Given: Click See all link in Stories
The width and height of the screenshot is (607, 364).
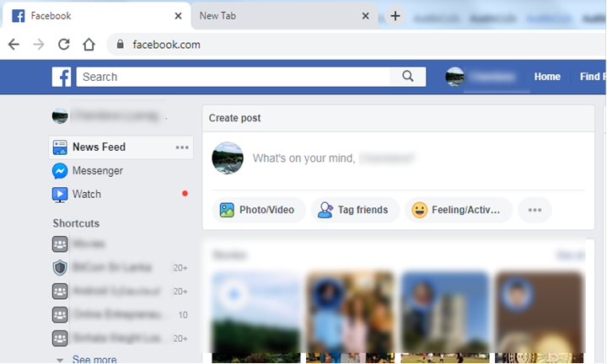Looking at the screenshot, I should coord(570,255).
